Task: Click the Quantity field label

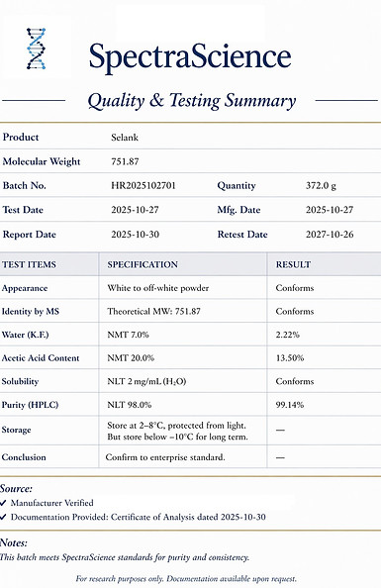Action: [x=237, y=186]
